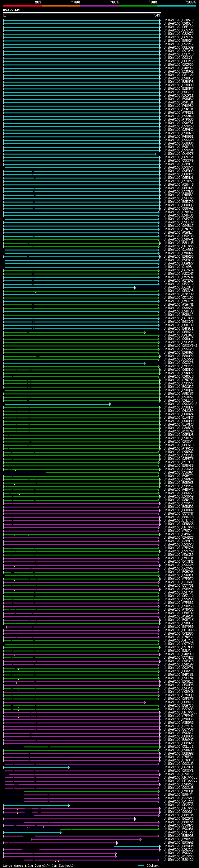Select hit label UniRef100_B2LYJ3
199x868 pixels.
[178, 54]
